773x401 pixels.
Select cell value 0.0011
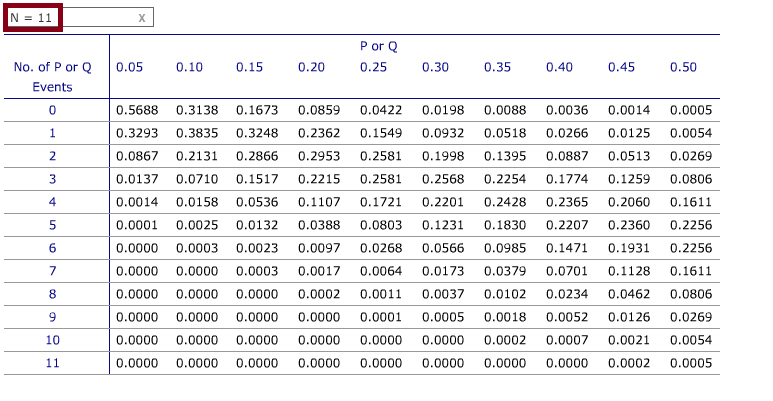(x=381, y=294)
